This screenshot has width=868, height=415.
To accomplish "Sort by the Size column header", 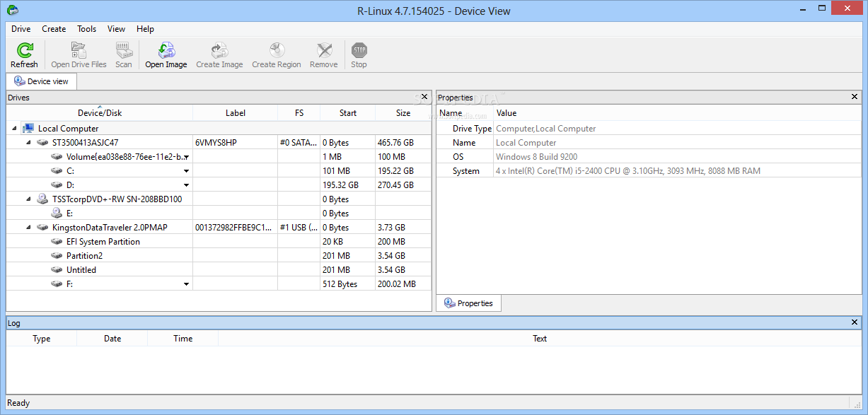I will (x=403, y=112).
